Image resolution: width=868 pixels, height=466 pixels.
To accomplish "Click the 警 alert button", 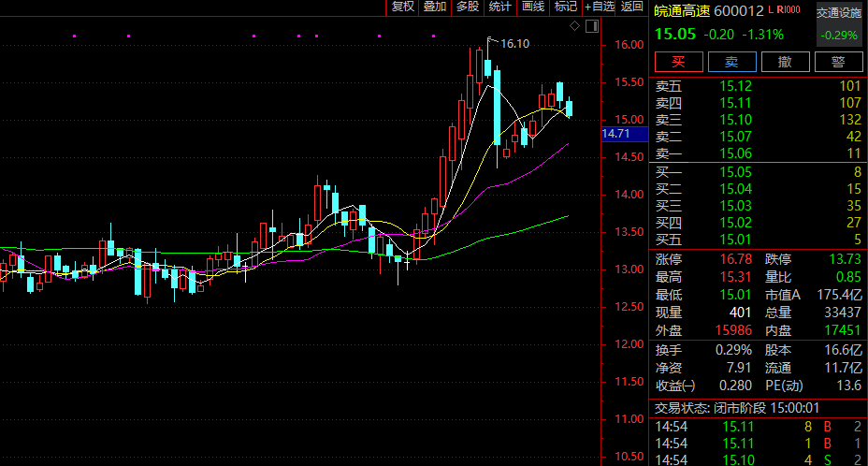I will [x=839, y=63].
